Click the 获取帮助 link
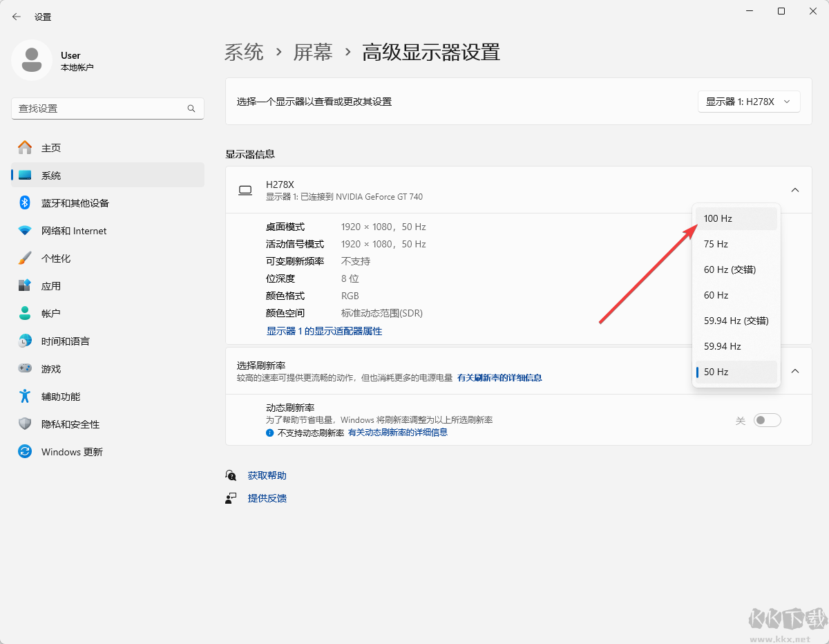This screenshot has height=644, width=829. tap(267, 475)
